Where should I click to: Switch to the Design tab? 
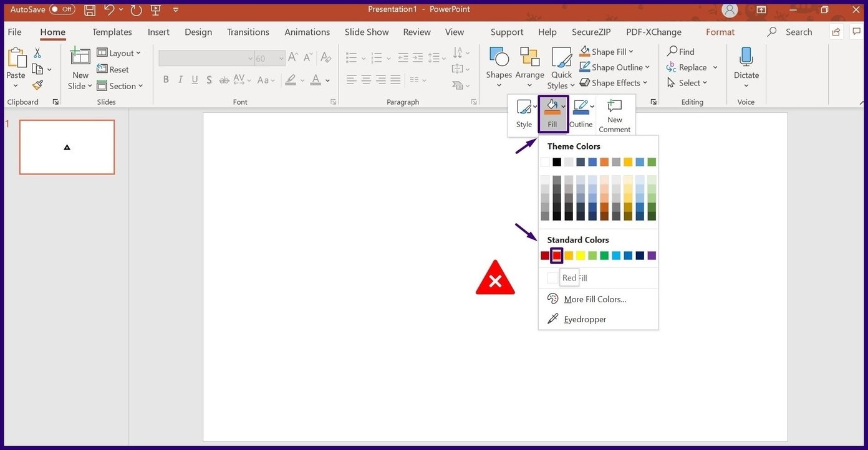point(198,32)
